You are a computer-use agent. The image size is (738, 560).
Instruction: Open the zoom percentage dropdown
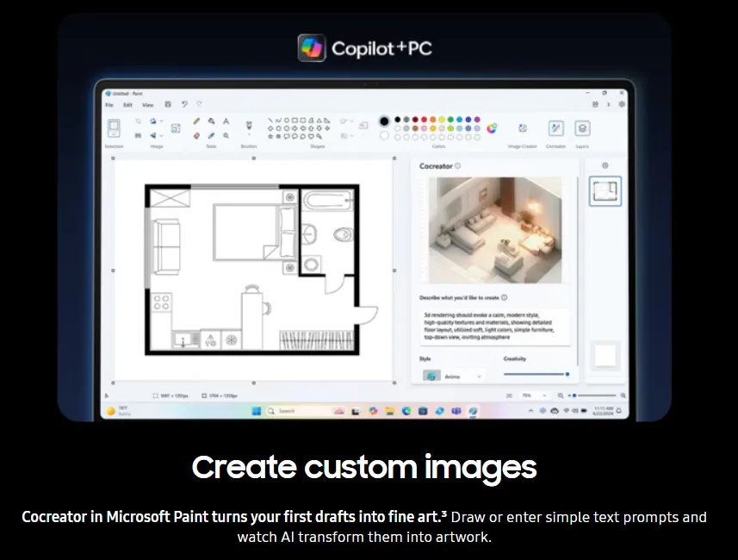[534, 395]
